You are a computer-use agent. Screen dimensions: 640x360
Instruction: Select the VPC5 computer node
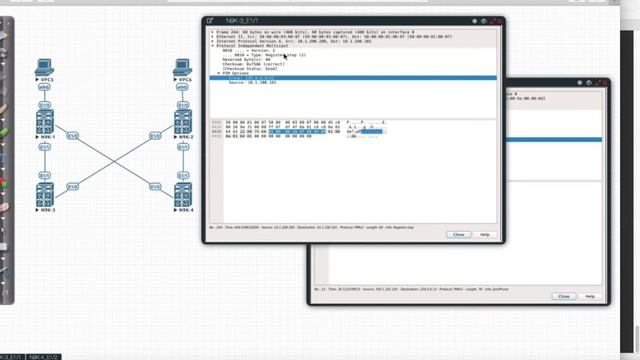click(44, 67)
